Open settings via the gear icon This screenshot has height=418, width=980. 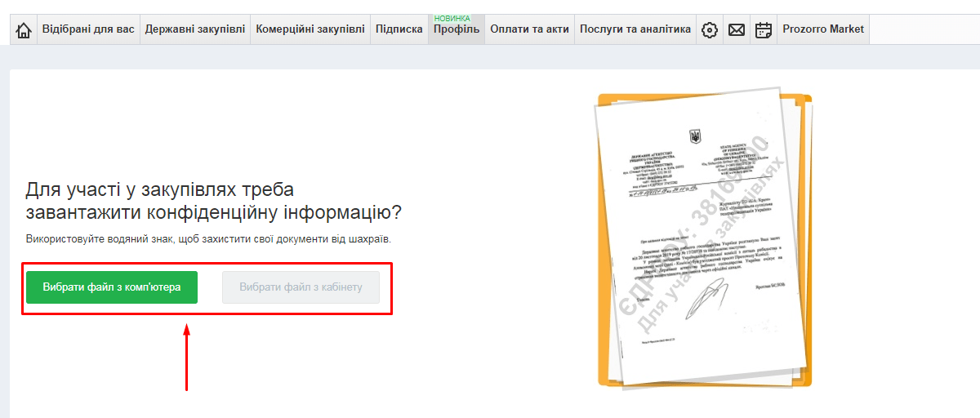tap(710, 30)
